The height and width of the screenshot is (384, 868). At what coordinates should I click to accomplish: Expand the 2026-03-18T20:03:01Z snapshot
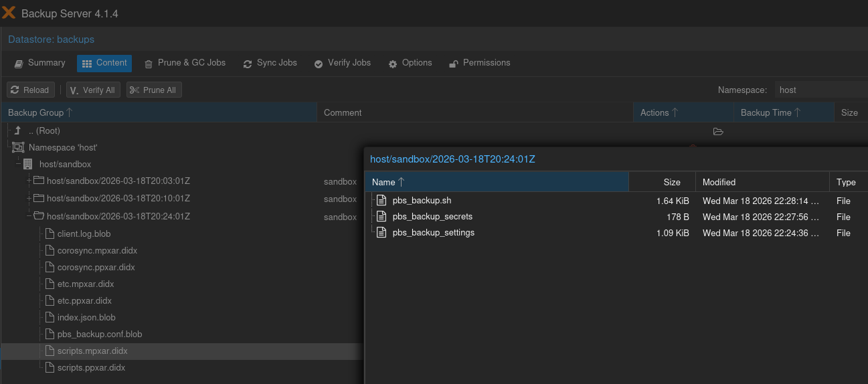(29, 181)
